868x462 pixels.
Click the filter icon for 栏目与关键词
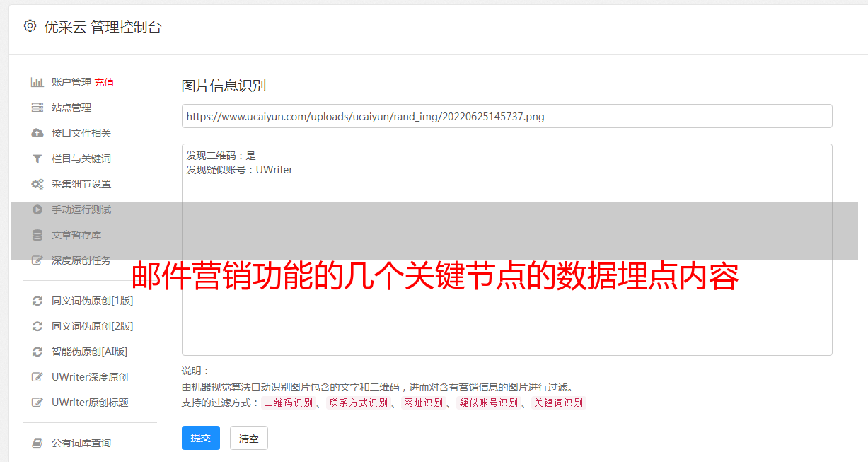click(x=37, y=158)
